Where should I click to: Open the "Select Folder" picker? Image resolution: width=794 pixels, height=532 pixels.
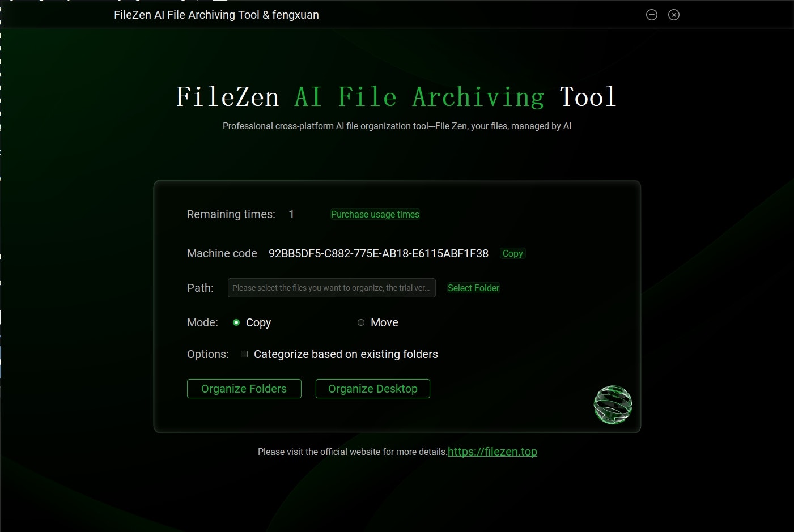point(473,288)
